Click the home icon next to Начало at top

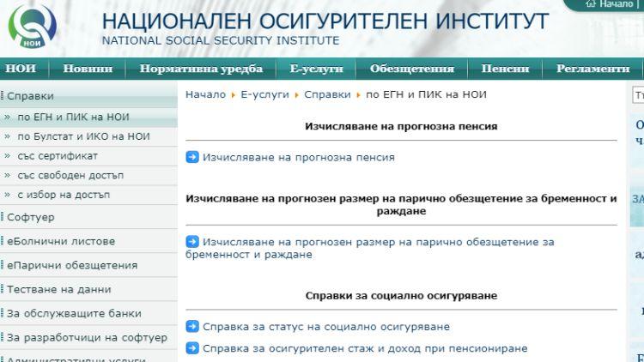pos(591,3)
